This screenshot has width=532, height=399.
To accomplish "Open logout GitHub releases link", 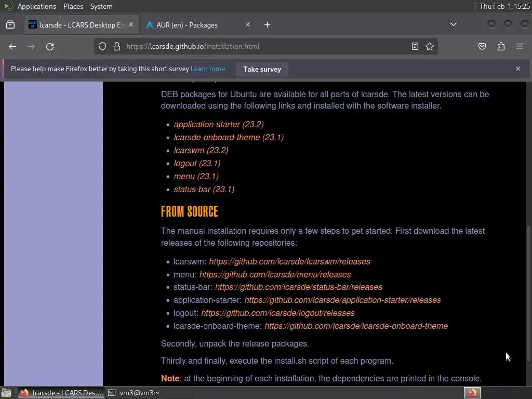I will point(278,313).
